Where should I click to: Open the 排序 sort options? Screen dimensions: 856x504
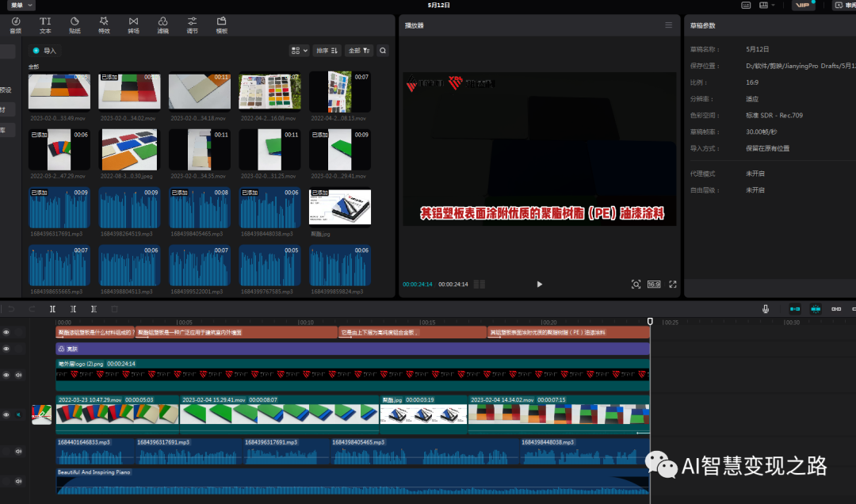327,50
